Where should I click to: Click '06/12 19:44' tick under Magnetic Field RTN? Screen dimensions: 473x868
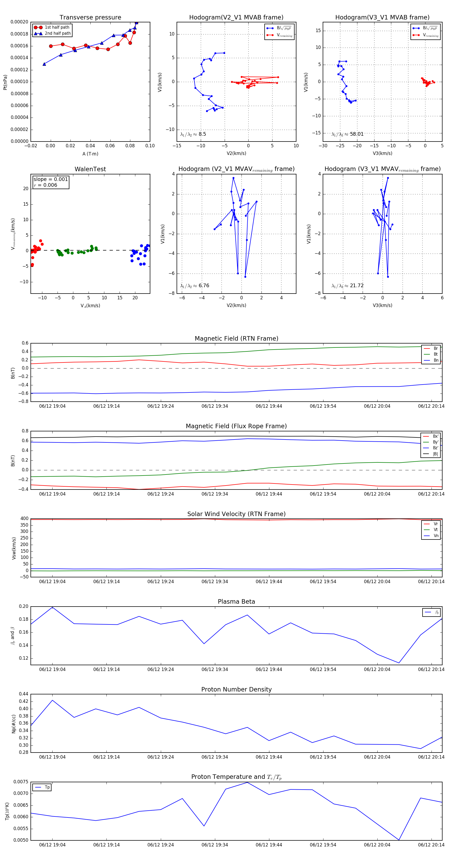[x=269, y=406]
